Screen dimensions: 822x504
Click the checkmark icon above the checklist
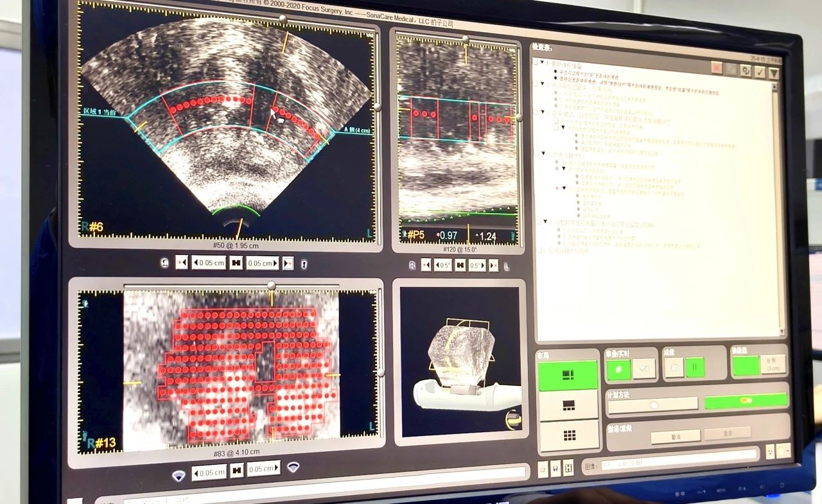tap(760, 72)
